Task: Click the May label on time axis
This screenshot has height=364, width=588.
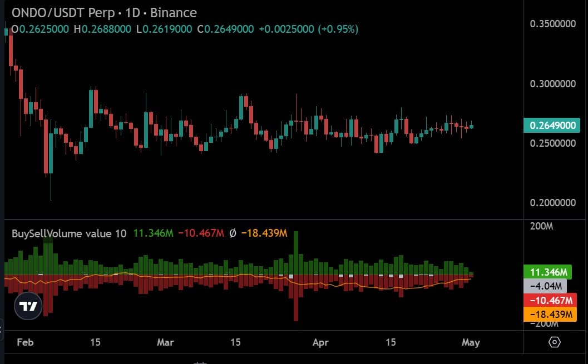Action: [471, 342]
